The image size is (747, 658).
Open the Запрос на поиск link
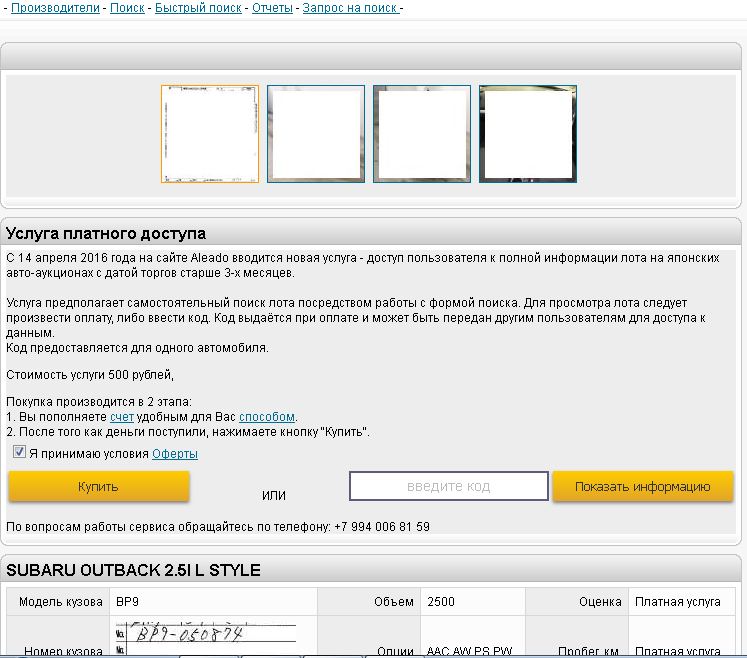click(x=351, y=8)
